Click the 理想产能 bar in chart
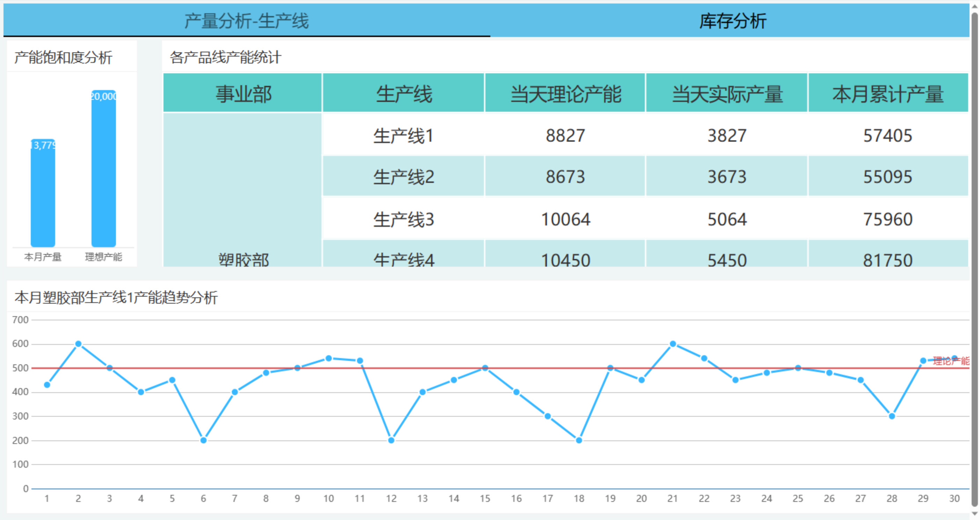The height and width of the screenshot is (520, 980). point(103,169)
